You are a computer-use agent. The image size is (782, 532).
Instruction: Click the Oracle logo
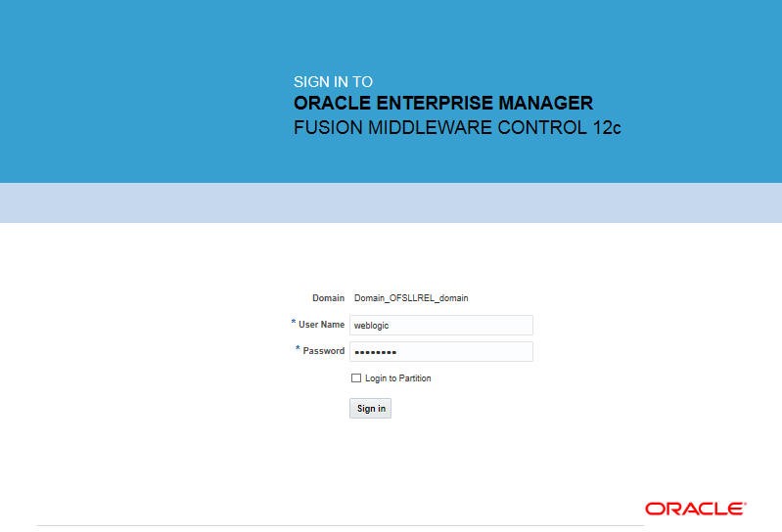[x=695, y=509]
